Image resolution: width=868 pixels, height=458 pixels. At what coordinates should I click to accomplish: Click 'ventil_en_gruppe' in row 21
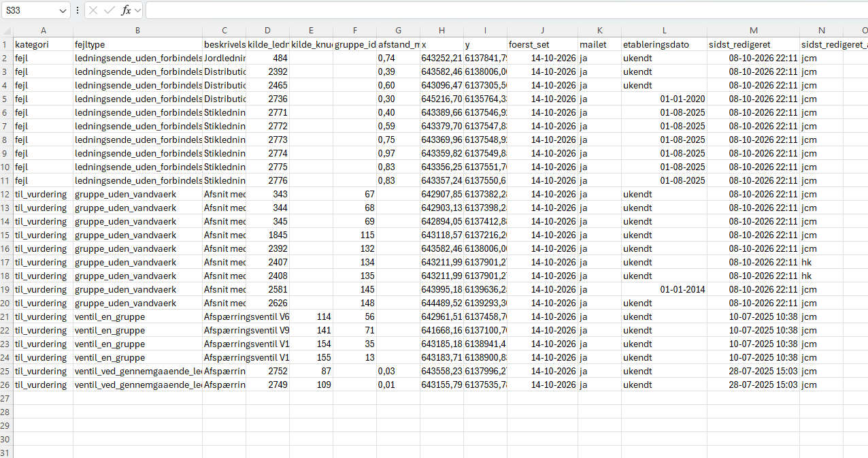click(x=138, y=316)
